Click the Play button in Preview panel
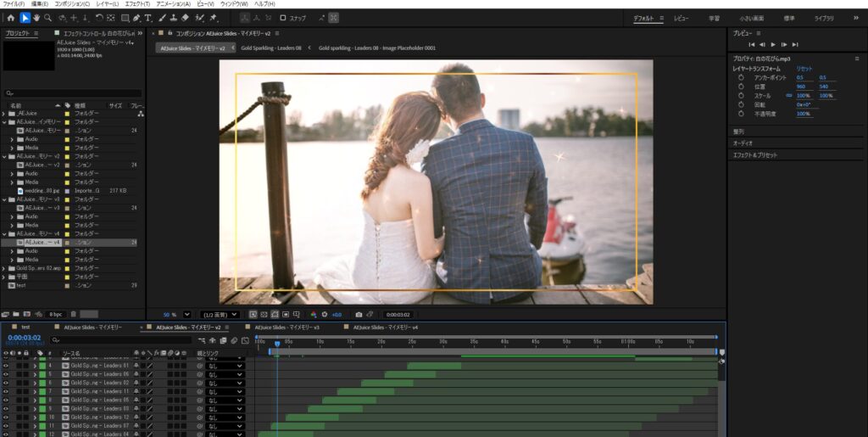Image resolution: width=868 pixels, height=437 pixels. 773,44
